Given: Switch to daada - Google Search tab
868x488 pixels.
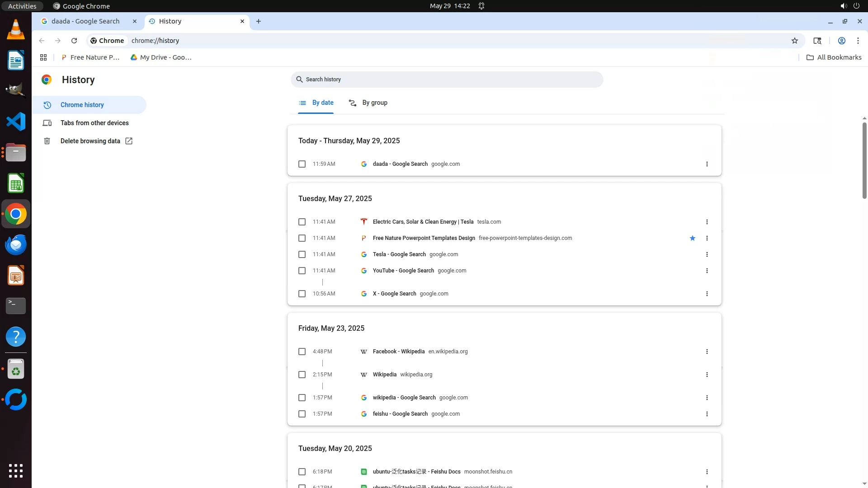Looking at the screenshot, I should coord(85,21).
